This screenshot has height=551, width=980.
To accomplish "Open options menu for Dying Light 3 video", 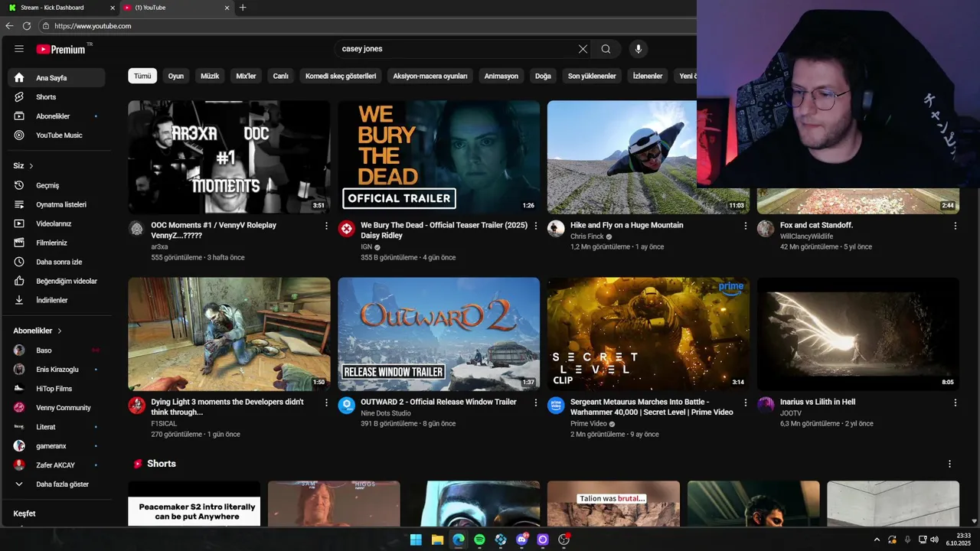I will click(x=326, y=403).
